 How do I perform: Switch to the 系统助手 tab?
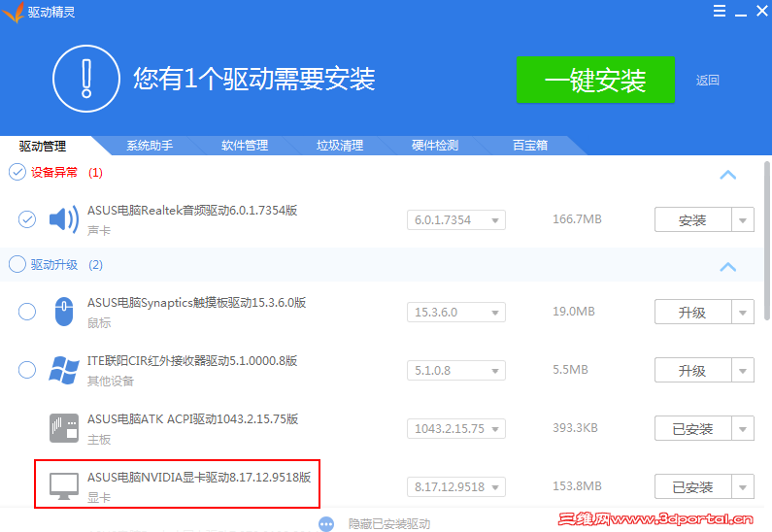[x=150, y=146]
